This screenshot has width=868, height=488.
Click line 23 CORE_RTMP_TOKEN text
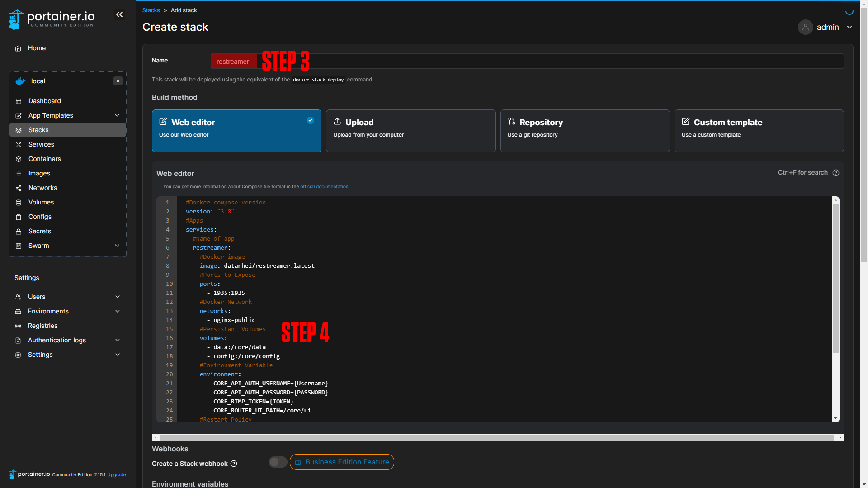253,402
